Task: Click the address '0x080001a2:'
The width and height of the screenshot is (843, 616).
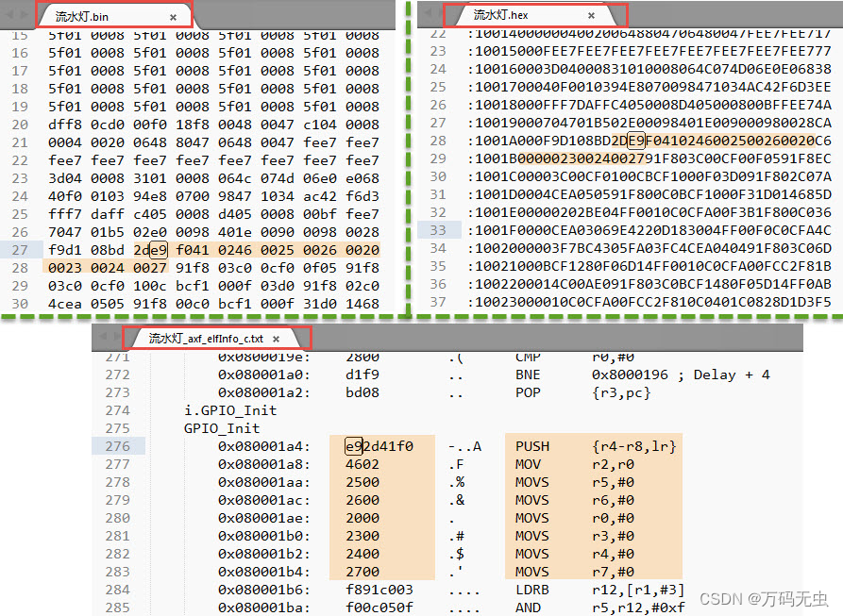Action: pos(264,392)
